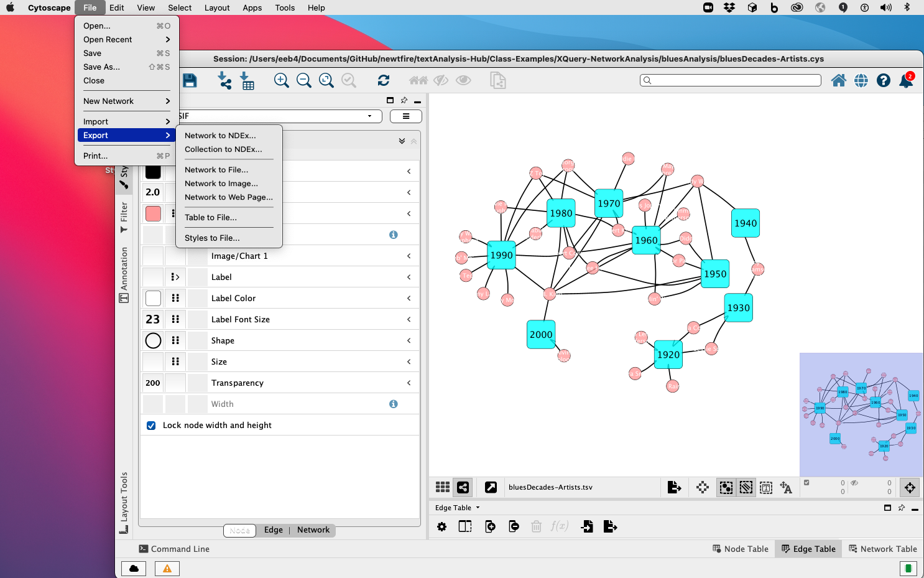The image size is (924, 578).
Task: Select the grid view icon near bluesDecades-Artists.tsv
Action: 442,487
